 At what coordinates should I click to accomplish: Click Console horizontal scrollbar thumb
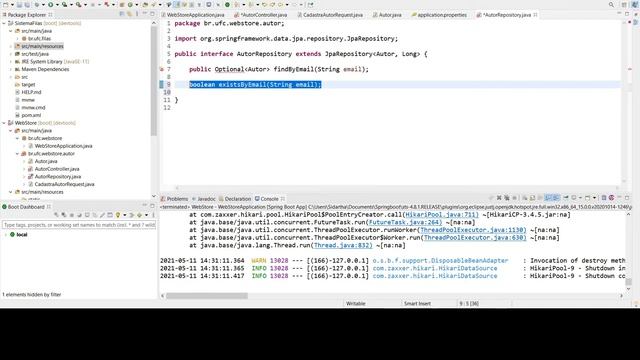pyautogui.click(x=207, y=296)
